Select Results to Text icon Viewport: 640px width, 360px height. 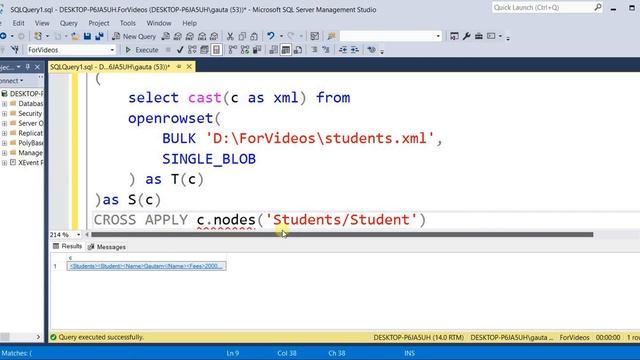click(x=273, y=50)
